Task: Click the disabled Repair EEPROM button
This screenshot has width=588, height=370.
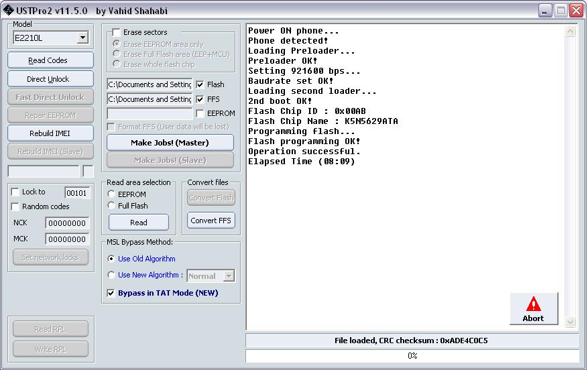Action: point(50,115)
